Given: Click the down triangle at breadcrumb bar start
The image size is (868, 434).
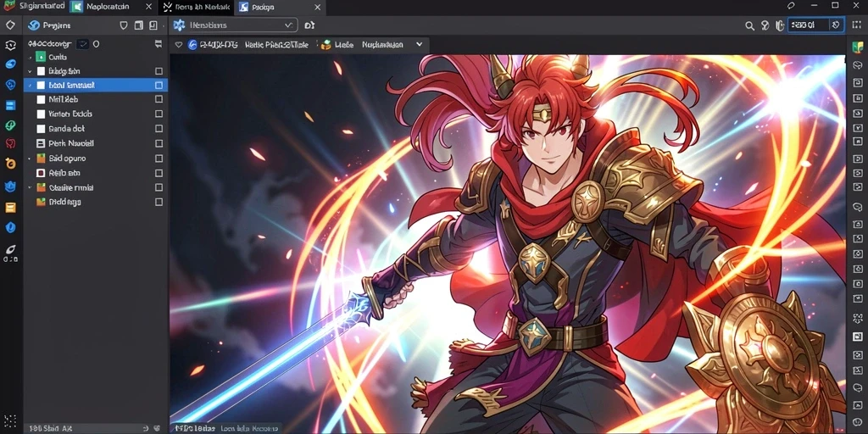Looking at the screenshot, I should tap(178, 45).
